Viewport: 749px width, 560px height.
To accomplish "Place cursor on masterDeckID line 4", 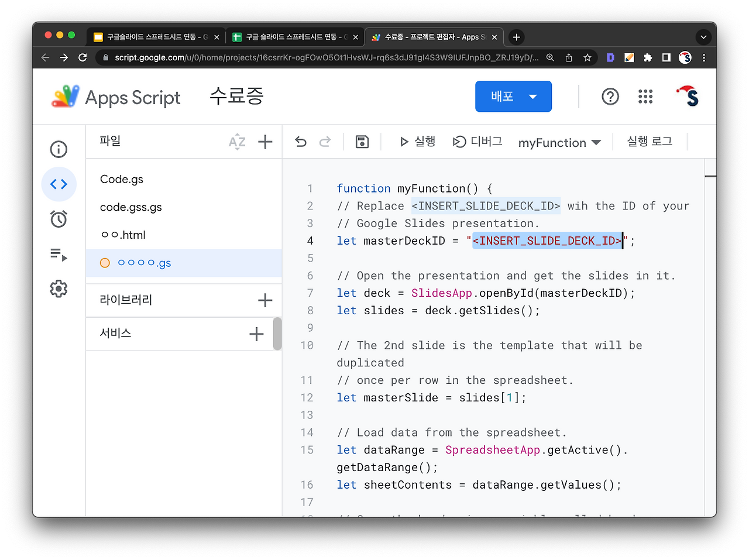I will [486, 241].
